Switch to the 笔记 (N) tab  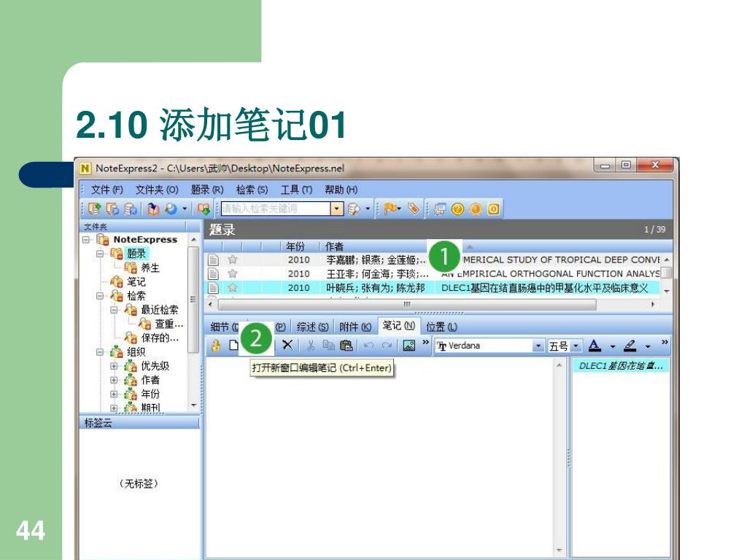coord(399,326)
